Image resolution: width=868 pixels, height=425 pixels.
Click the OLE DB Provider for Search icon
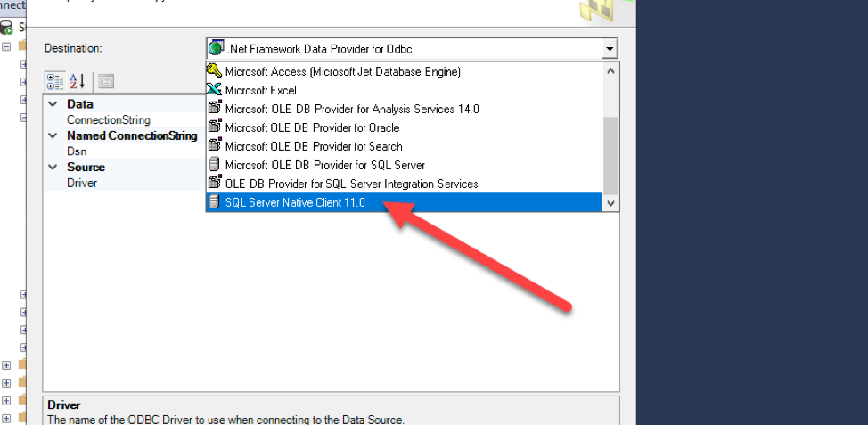pyautogui.click(x=214, y=146)
